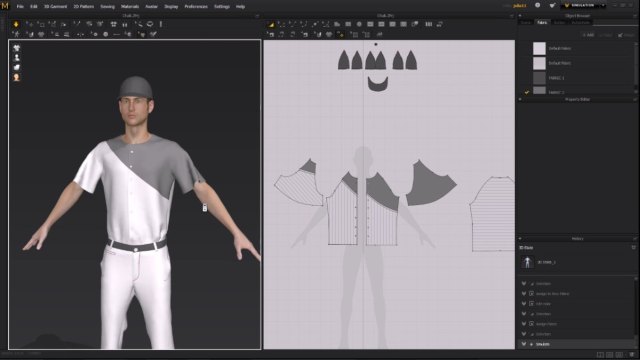The image size is (640, 360).
Task: Select the yellow Edit Pattern tool in 2D toolbar
Action: [x=271, y=24]
